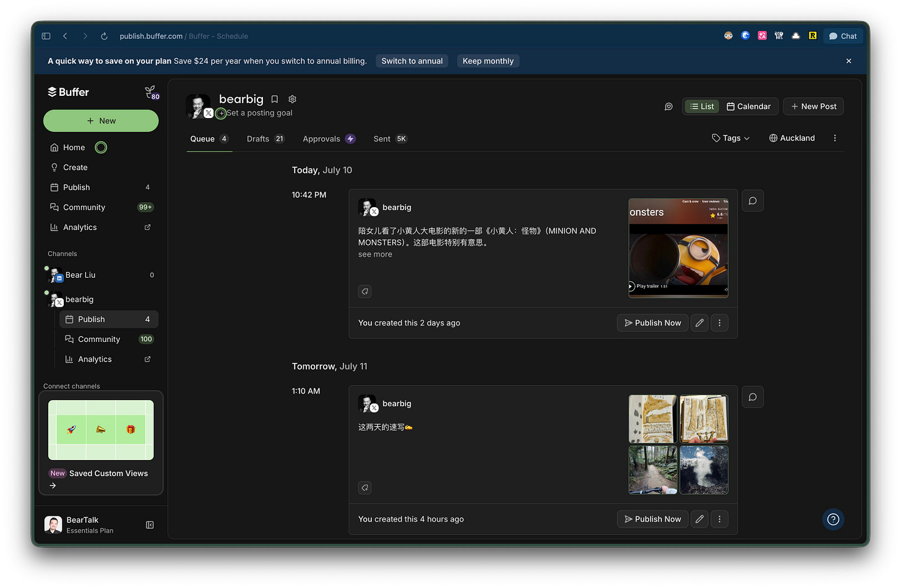Expand the Tags filter dropdown
Viewport: 901px width, 588px height.
pos(731,138)
